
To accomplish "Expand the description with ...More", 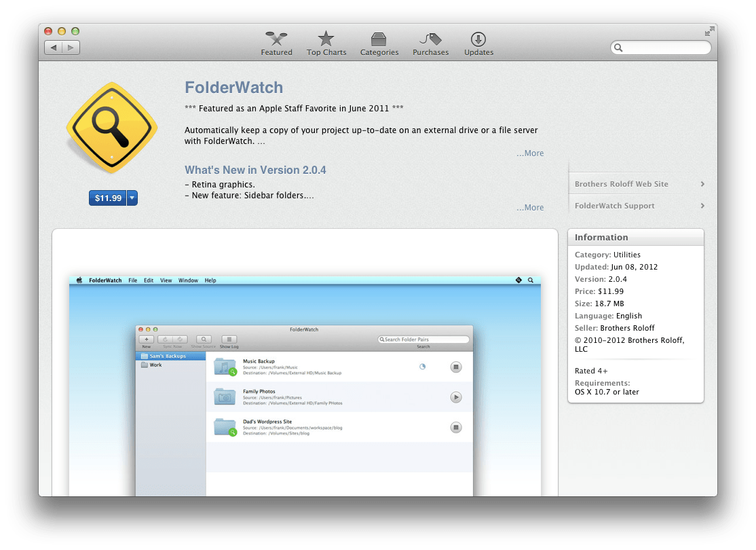I will tap(530, 153).
